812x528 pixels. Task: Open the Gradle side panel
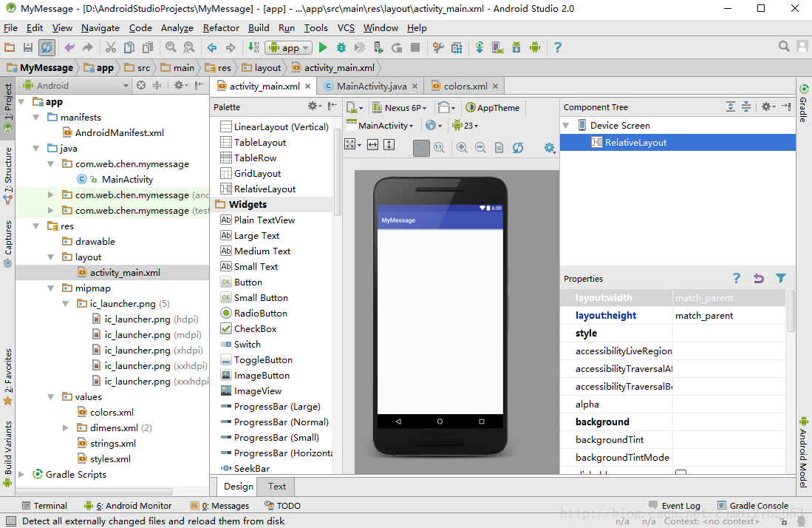coord(803,104)
